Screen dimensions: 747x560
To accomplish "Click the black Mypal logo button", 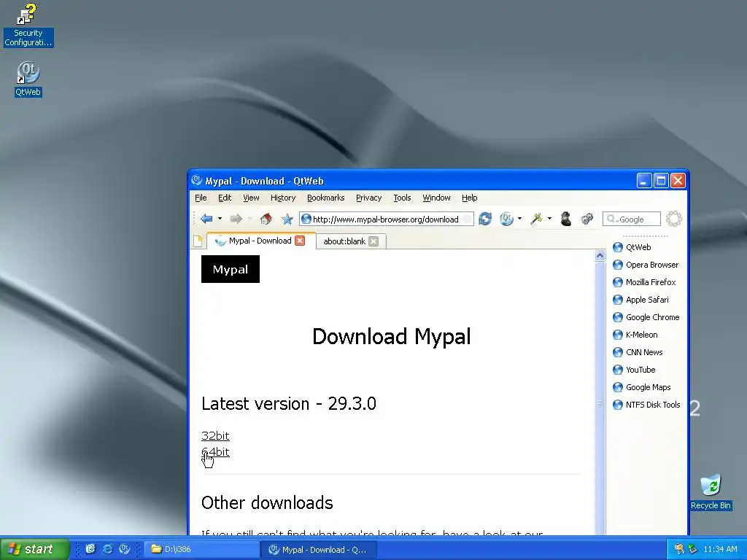I will [x=231, y=269].
